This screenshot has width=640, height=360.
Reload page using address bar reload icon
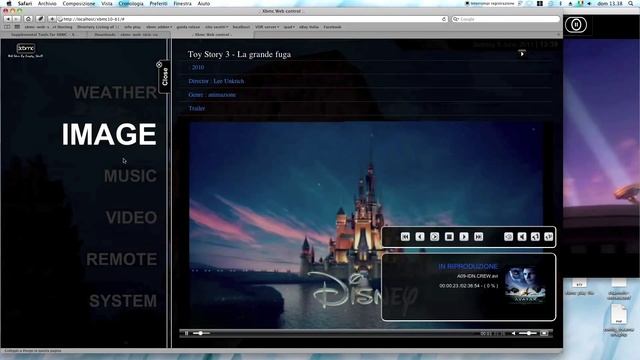click(444, 19)
